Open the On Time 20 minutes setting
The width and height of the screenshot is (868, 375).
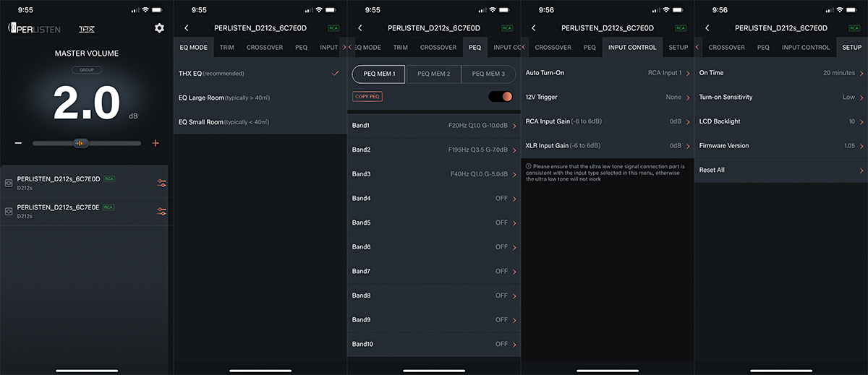[780, 73]
